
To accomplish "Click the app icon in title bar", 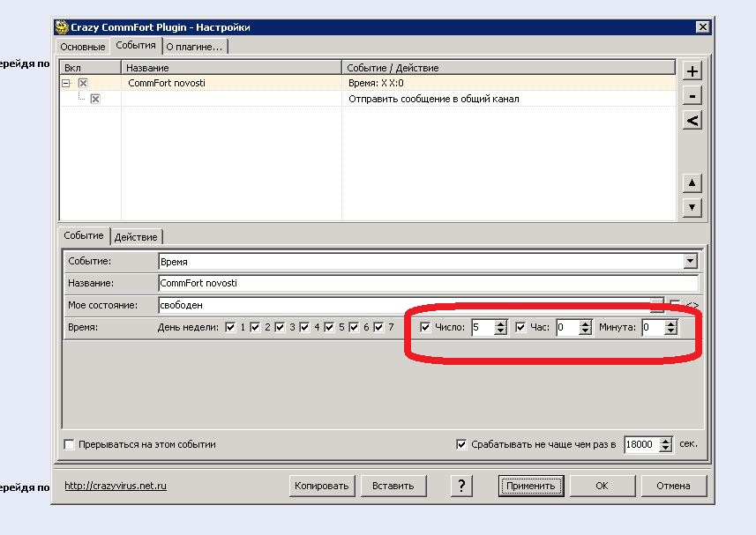I will pyautogui.click(x=62, y=27).
